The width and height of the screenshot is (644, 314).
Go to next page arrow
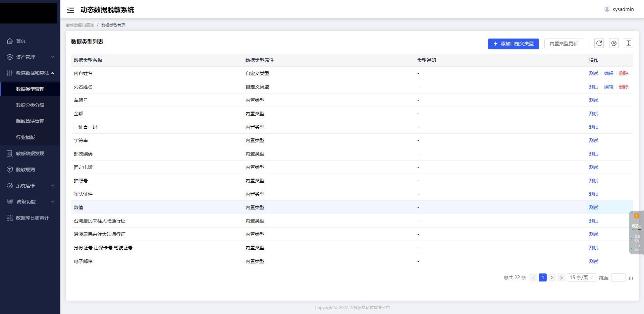click(x=561, y=277)
